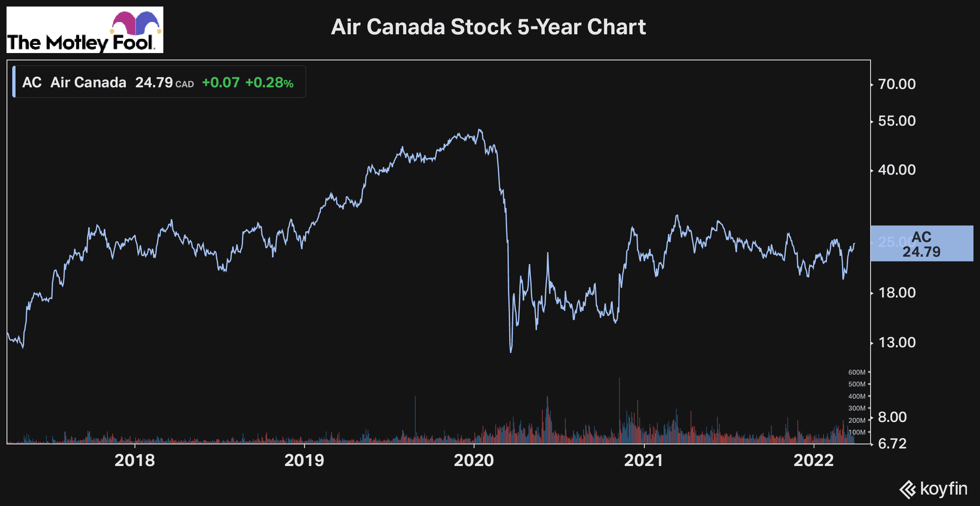Image resolution: width=980 pixels, height=506 pixels.
Task: Click the 6.72 minimum price axis label
Action: pyautogui.click(x=892, y=444)
